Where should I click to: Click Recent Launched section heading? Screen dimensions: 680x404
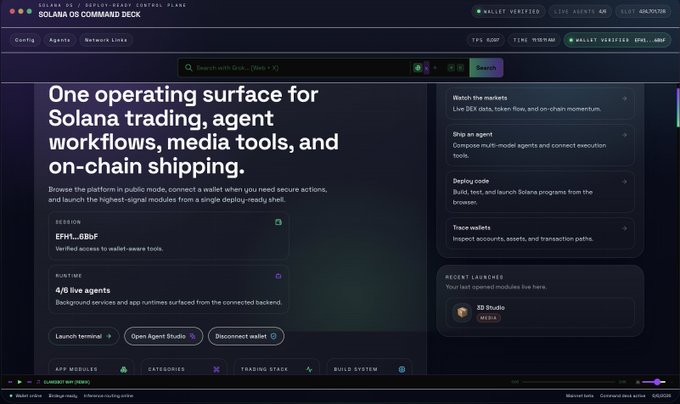coord(474,277)
